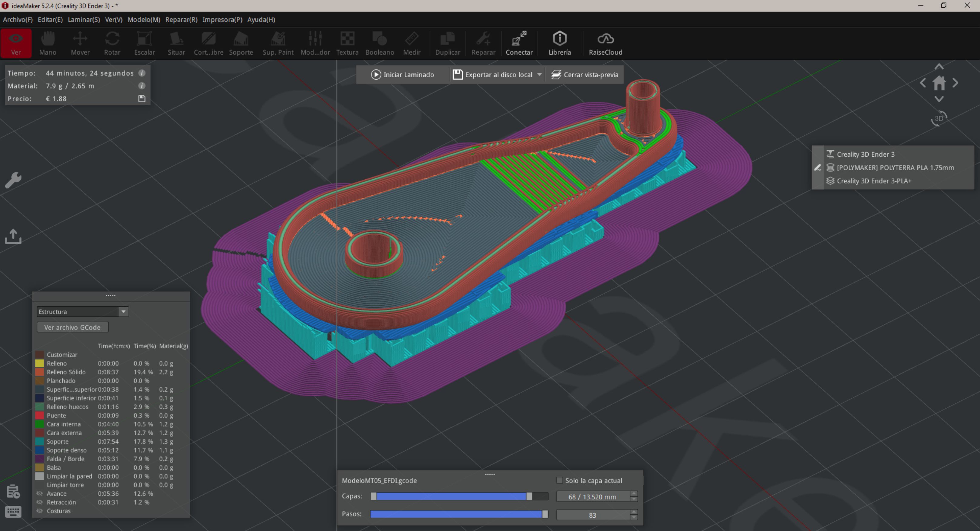This screenshot has height=531, width=980.
Task: Toggle Avance travel visibility eye
Action: click(39, 494)
